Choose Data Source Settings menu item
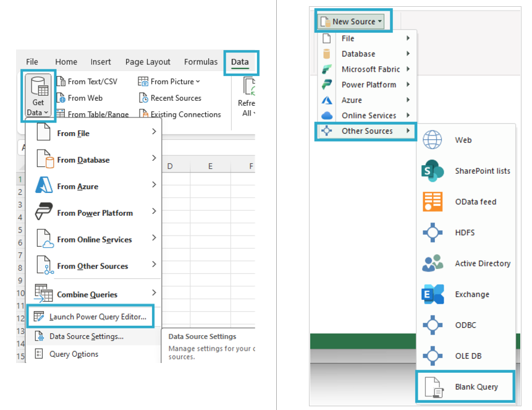 93,336
